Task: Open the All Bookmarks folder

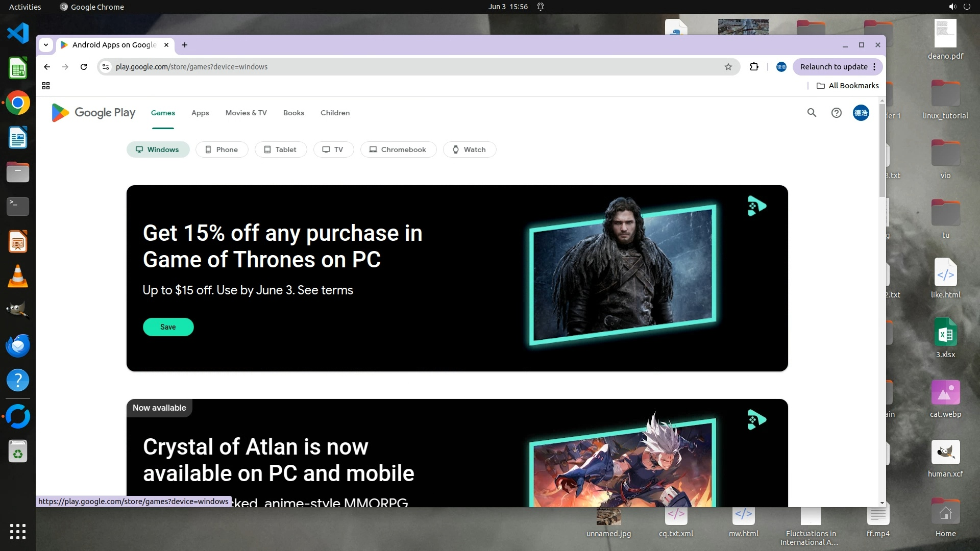Action: [847, 86]
